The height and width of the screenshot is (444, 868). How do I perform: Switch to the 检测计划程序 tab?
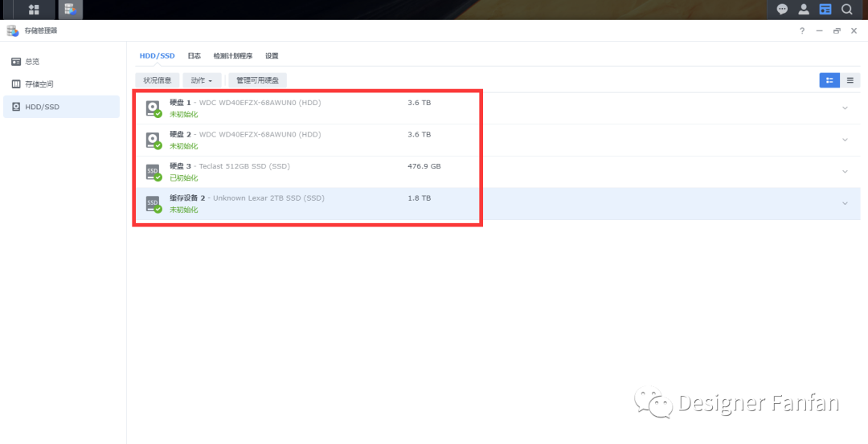coord(233,56)
